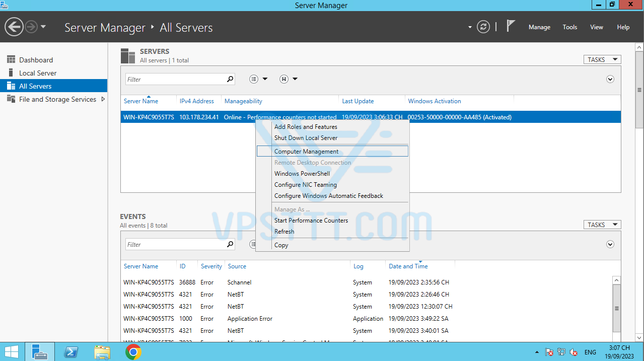Click the back navigation arrow
This screenshot has width=644, height=361.
tap(14, 27)
